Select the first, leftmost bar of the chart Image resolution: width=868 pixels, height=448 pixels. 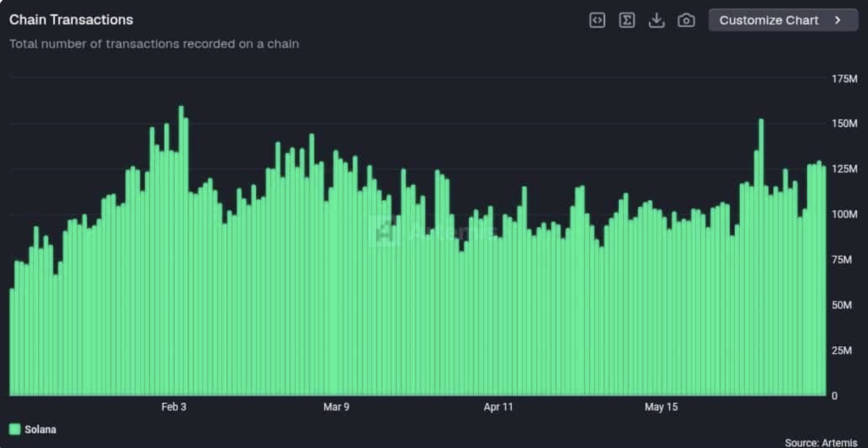tap(12, 342)
